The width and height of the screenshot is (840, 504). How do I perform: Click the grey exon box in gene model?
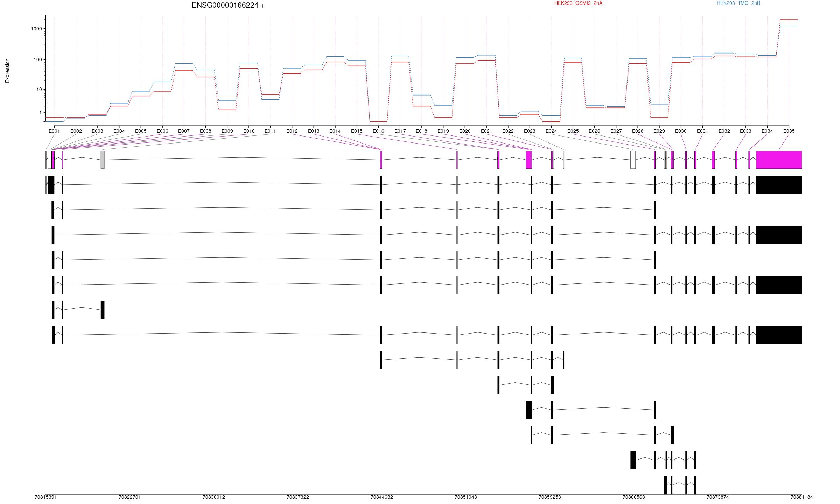click(x=103, y=160)
